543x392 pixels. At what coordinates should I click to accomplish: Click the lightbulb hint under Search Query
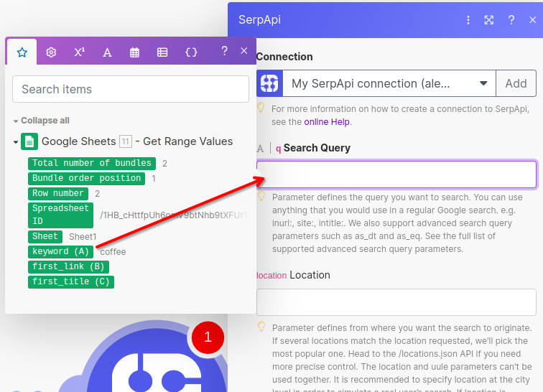pos(261,196)
